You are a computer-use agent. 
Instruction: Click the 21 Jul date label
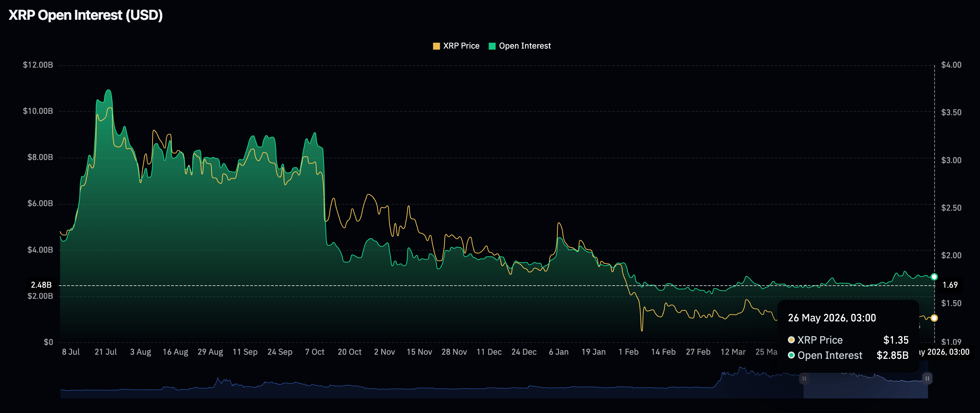pos(106,352)
